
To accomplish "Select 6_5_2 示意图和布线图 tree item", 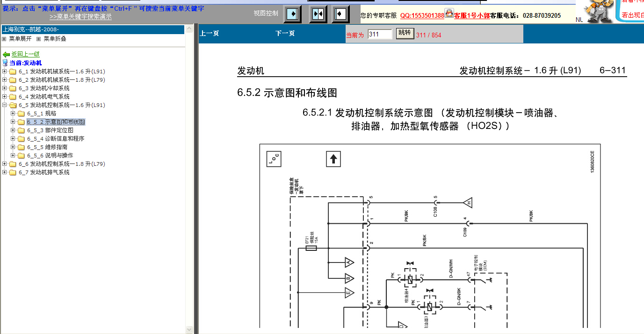I will 56,122.
